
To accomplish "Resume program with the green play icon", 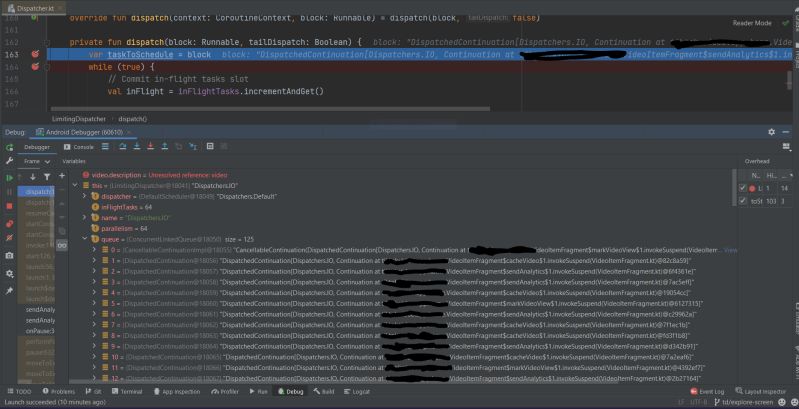I will point(9,178).
